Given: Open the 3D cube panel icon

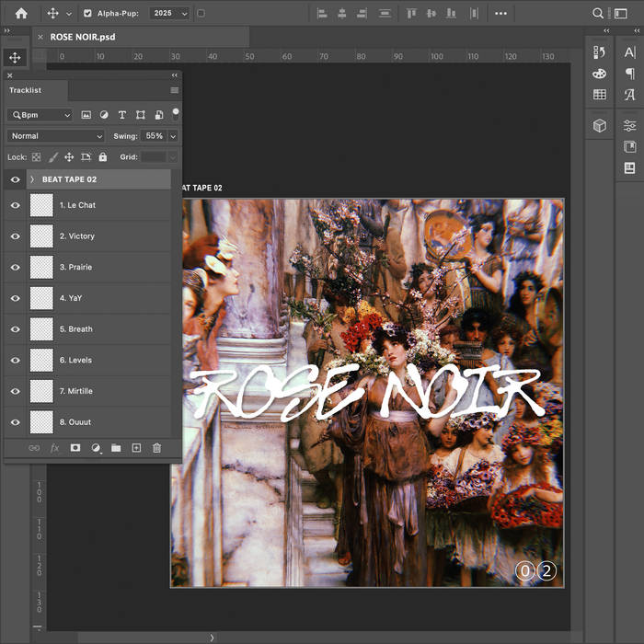Looking at the screenshot, I should point(600,125).
